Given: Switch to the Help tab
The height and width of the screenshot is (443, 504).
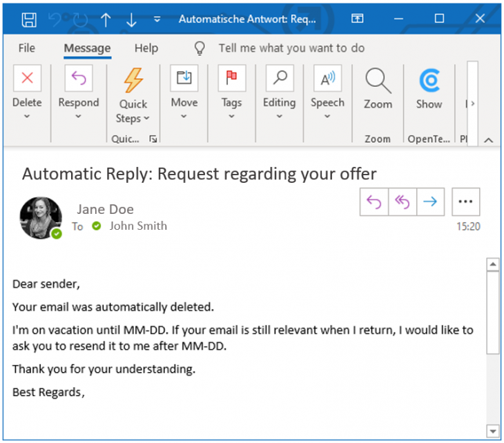Looking at the screenshot, I should click(146, 48).
